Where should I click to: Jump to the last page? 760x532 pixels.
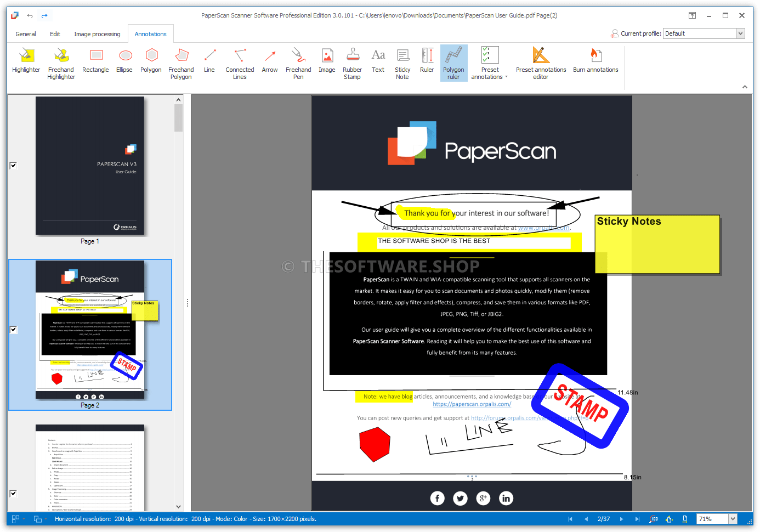pyautogui.click(x=637, y=519)
